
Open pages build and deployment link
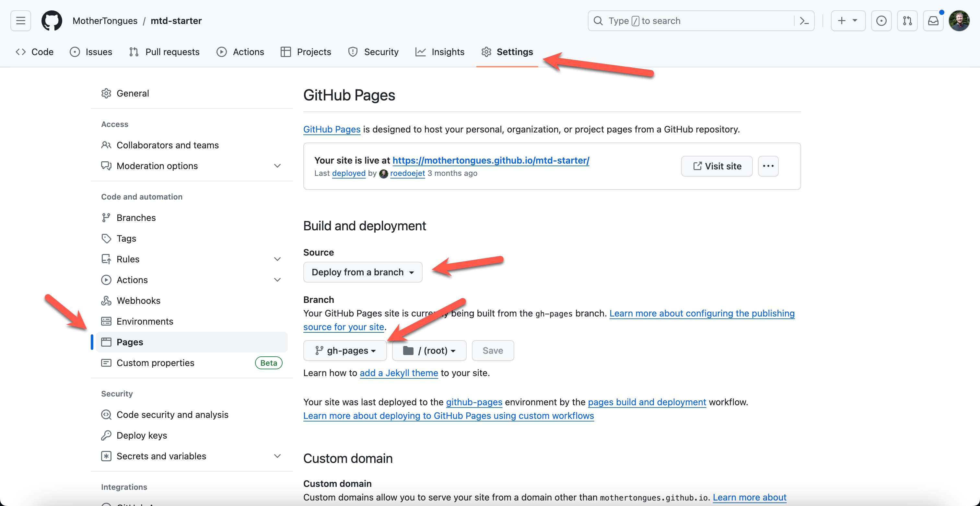pyautogui.click(x=647, y=402)
